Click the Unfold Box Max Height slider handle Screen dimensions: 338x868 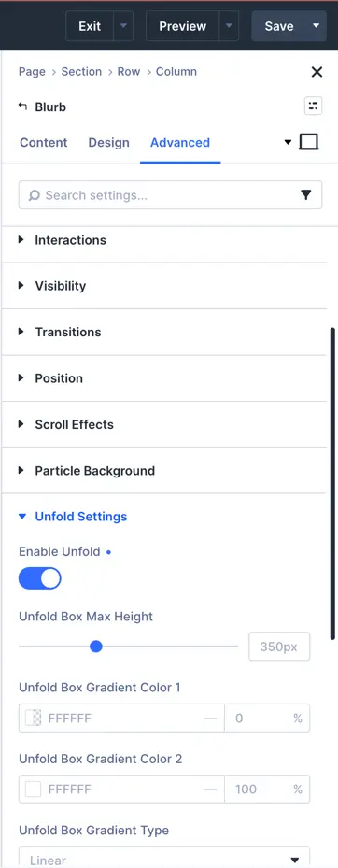(x=96, y=647)
